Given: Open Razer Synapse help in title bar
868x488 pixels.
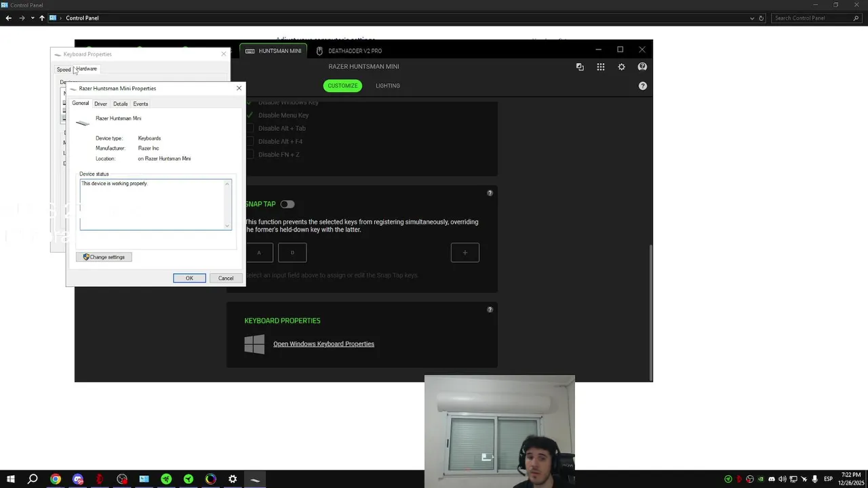Looking at the screenshot, I should click(x=642, y=67).
